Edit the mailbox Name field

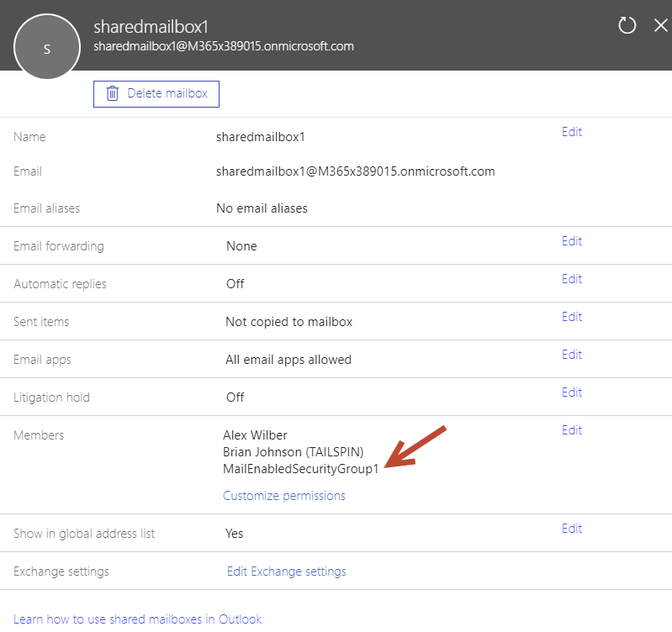pyautogui.click(x=572, y=132)
